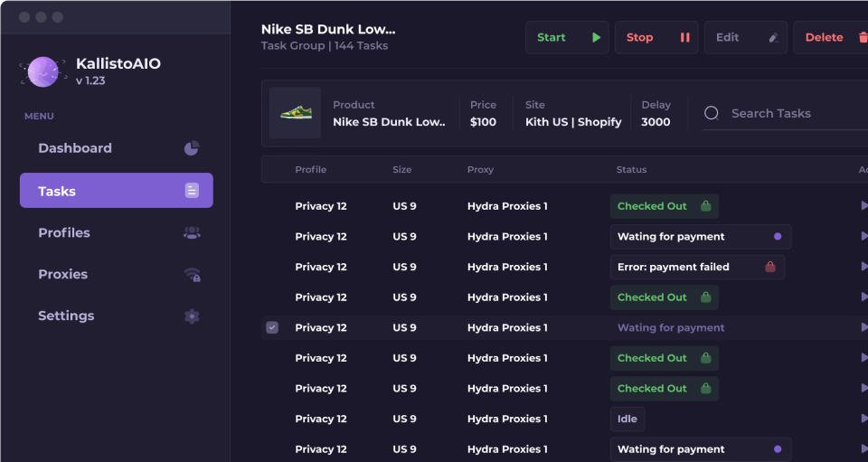Go to Dashboard in the menu

pyautogui.click(x=117, y=148)
